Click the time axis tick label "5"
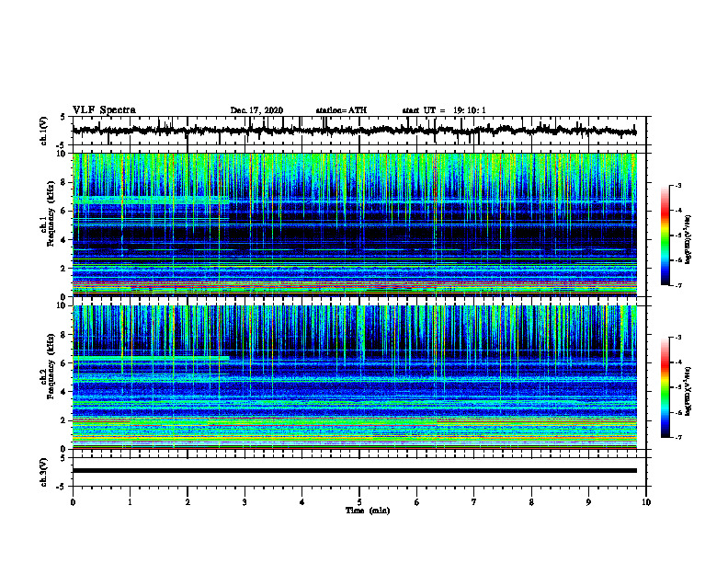 click(359, 502)
